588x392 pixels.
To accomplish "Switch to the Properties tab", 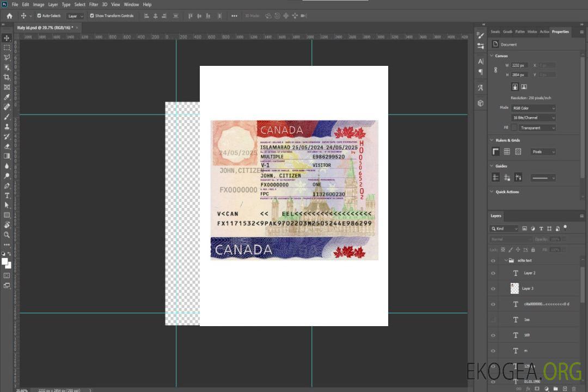I will tap(560, 32).
